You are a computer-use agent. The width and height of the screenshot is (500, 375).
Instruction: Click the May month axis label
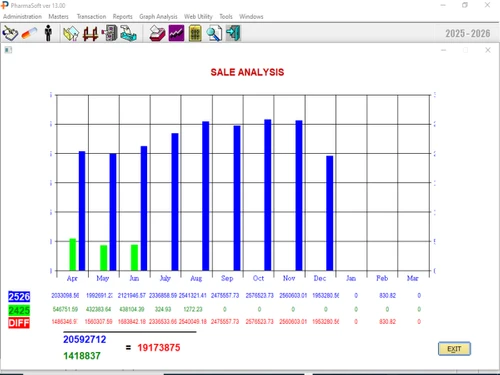(103, 278)
